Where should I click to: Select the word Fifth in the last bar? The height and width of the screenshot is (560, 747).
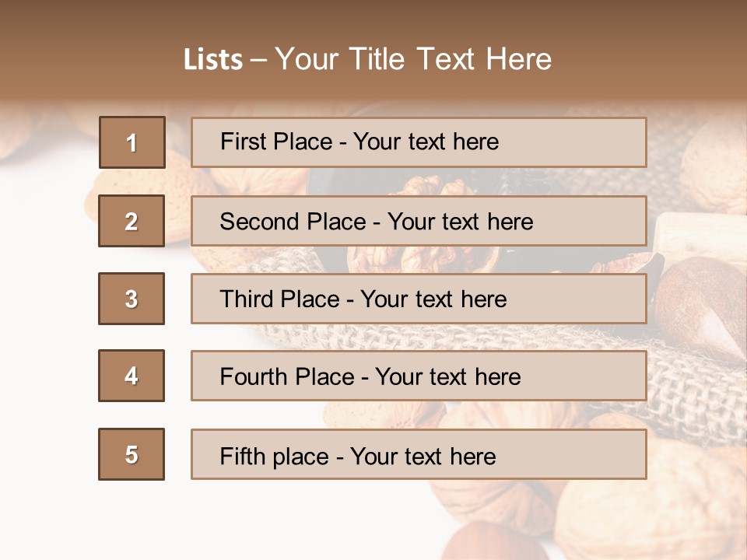pos(244,456)
